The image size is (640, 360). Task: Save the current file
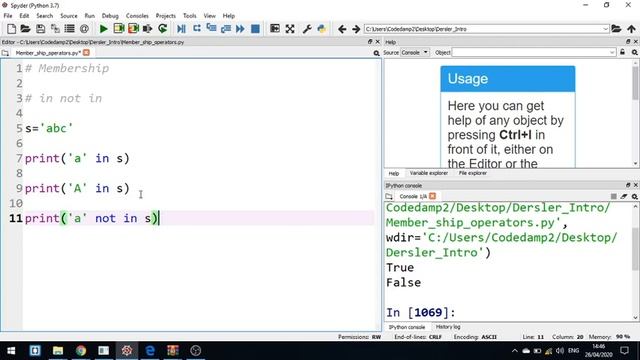(x=40, y=29)
